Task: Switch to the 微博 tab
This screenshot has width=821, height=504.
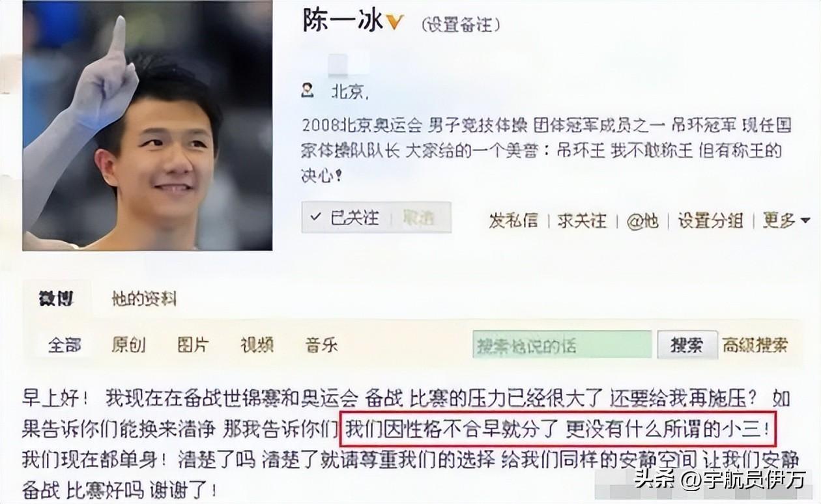Action: [x=56, y=299]
